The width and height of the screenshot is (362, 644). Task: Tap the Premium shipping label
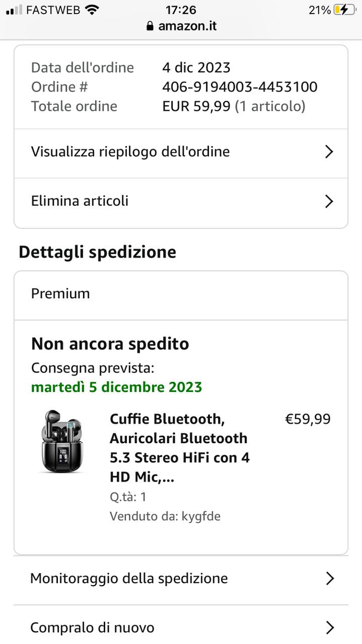pos(60,294)
